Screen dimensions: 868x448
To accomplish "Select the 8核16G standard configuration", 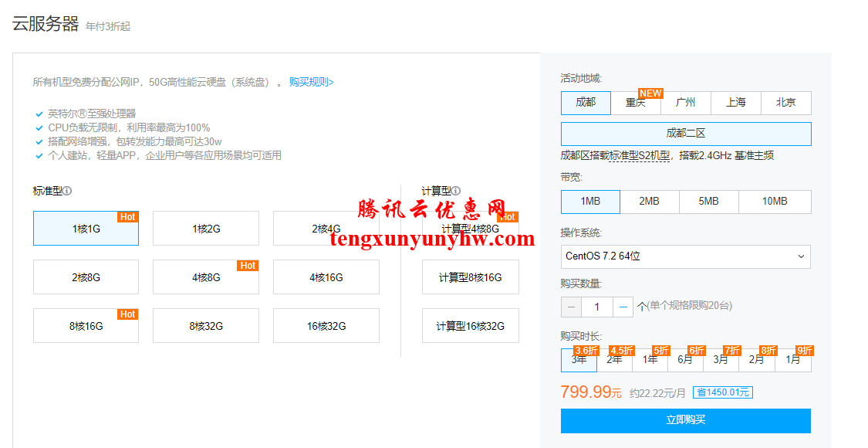I will coord(86,326).
